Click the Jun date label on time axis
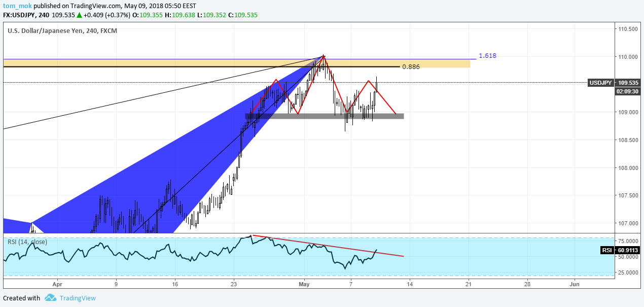 click(575, 283)
